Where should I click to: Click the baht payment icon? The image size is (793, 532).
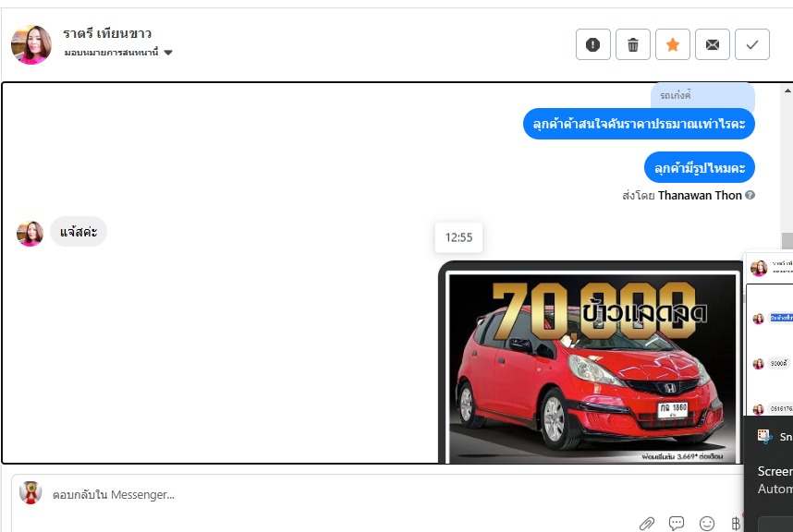(x=736, y=524)
